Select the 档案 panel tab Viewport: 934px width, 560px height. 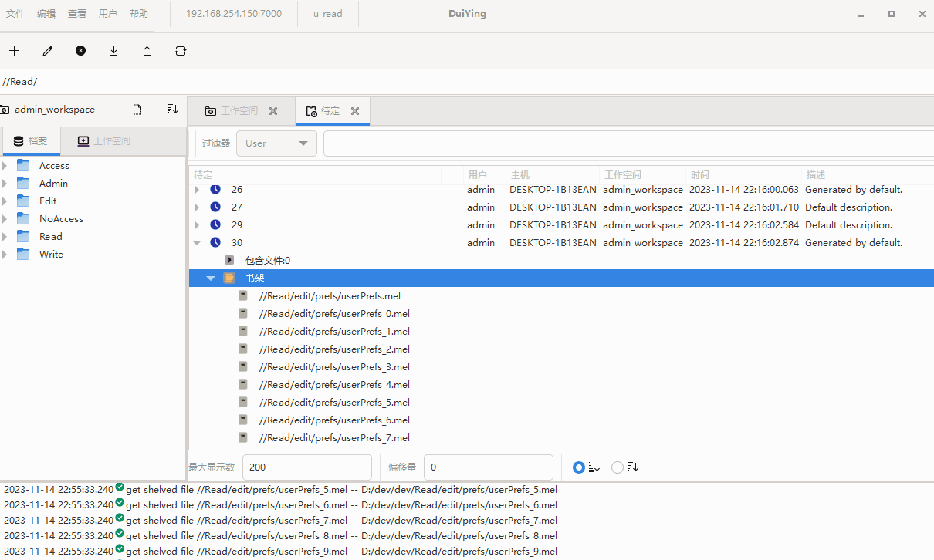point(31,141)
